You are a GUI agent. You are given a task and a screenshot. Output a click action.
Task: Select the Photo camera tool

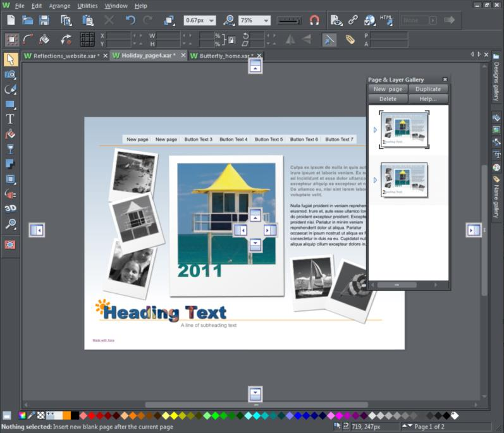tap(10, 75)
